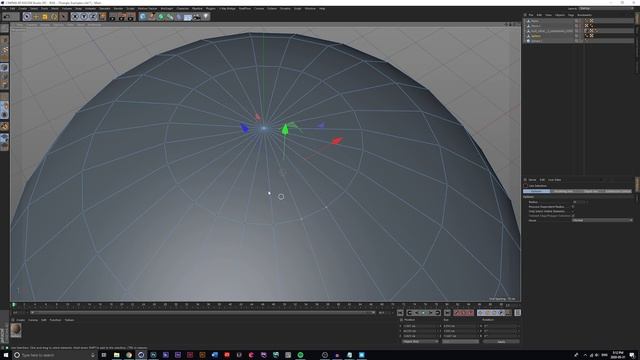Open the File menu in main menu bar
The width and height of the screenshot is (640, 360).
point(4,9)
